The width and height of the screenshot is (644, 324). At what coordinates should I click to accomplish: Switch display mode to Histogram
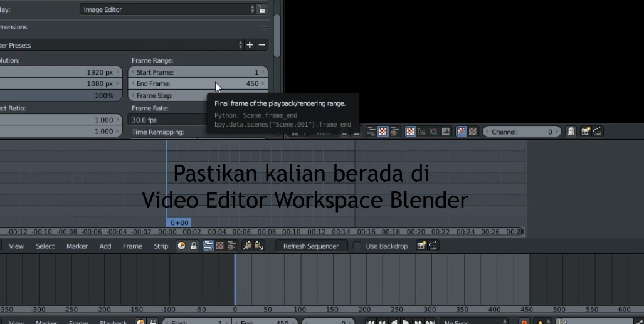446,132
